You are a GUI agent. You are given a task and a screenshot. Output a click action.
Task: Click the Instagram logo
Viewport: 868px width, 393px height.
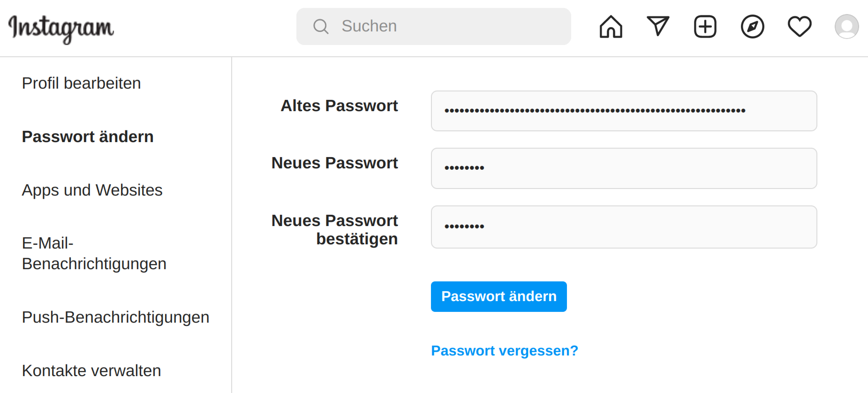pos(61,28)
